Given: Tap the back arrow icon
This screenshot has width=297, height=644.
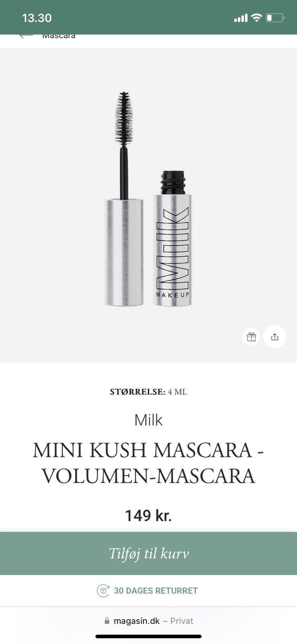Looking at the screenshot, I should point(26,36).
